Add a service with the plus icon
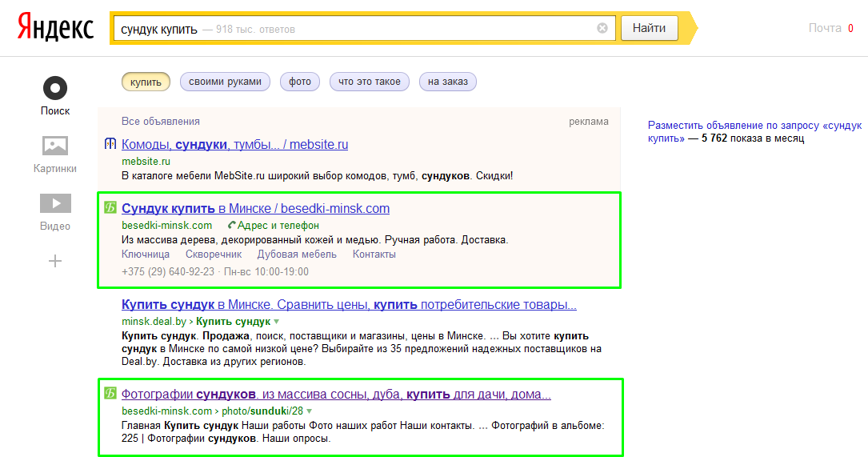Image resolution: width=868 pixels, height=457 pixels. click(55, 261)
